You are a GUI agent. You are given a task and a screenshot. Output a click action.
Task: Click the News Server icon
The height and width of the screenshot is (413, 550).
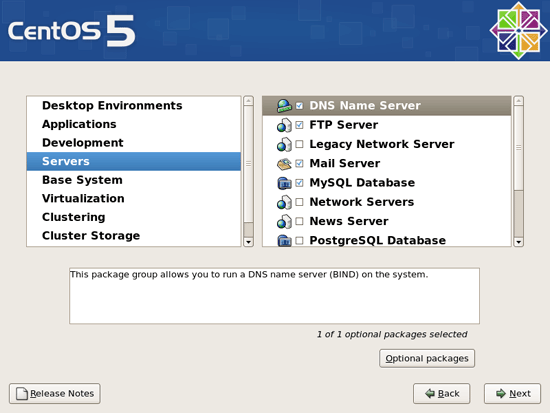click(x=284, y=221)
